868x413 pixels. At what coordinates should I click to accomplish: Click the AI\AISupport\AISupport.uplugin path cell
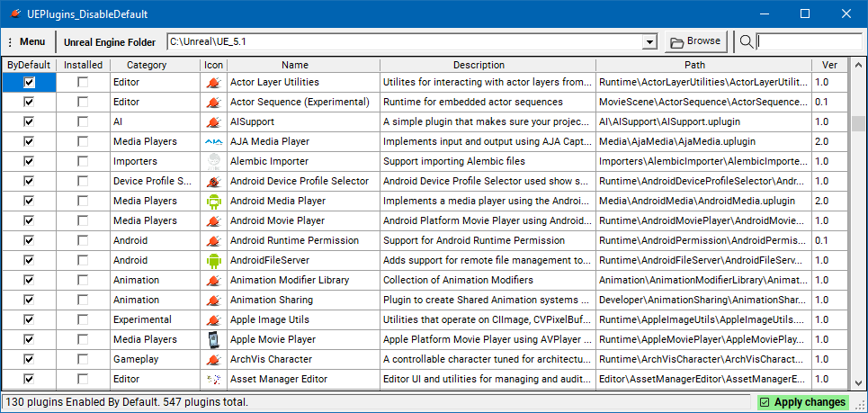pos(704,121)
